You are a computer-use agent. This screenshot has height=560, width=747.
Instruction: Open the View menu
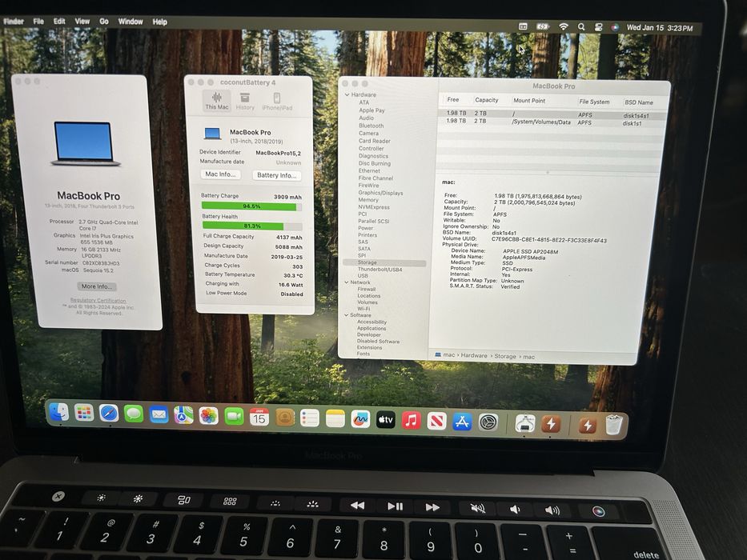(x=82, y=22)
